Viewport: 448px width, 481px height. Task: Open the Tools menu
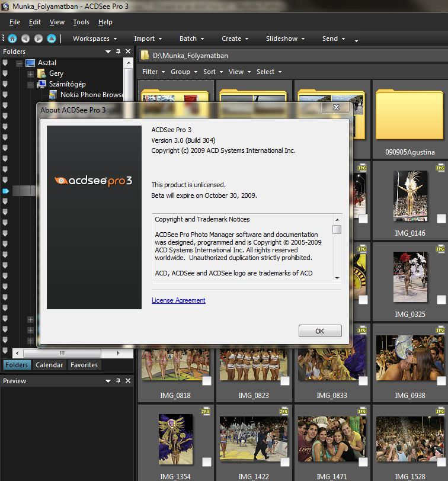tap(81, 22)
